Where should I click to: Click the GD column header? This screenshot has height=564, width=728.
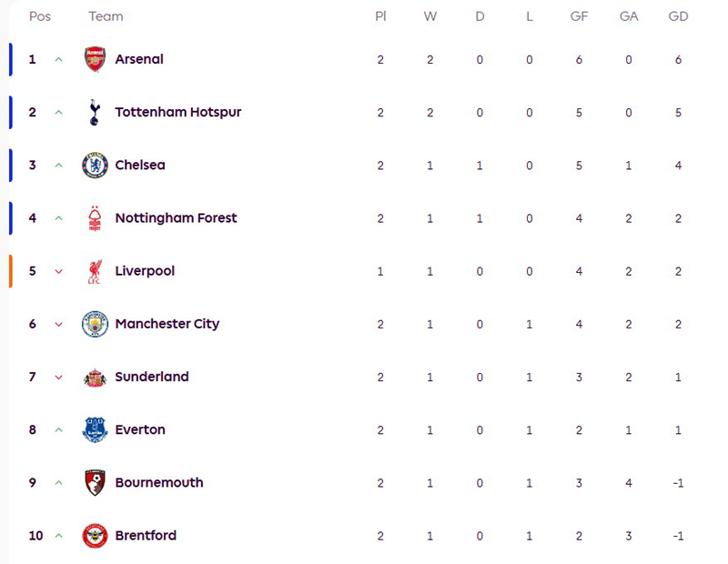678,16
